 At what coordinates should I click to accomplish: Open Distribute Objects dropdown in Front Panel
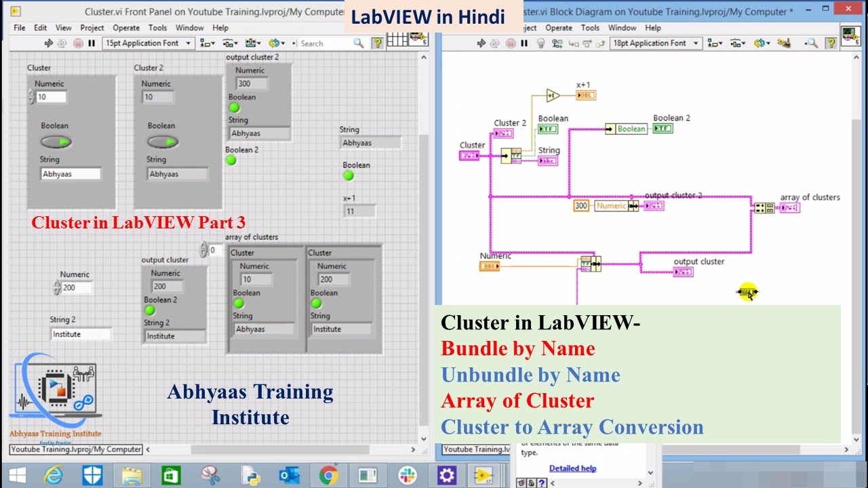[231, 43]
